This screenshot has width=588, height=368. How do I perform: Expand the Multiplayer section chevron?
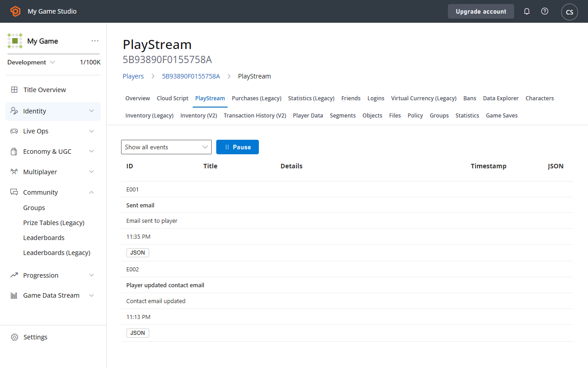click(x=92, y=172)
